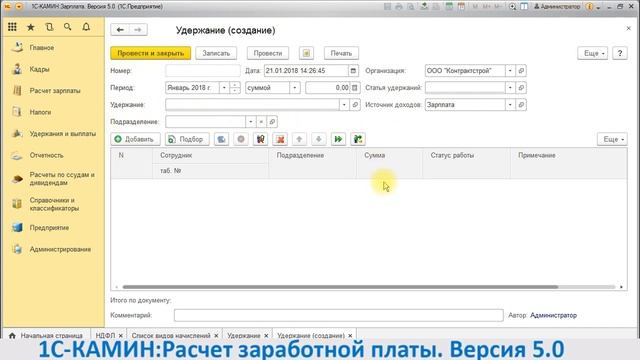This screenshot has height=360, width=640.
Task: Click the Подбор button
Action: 187,139
